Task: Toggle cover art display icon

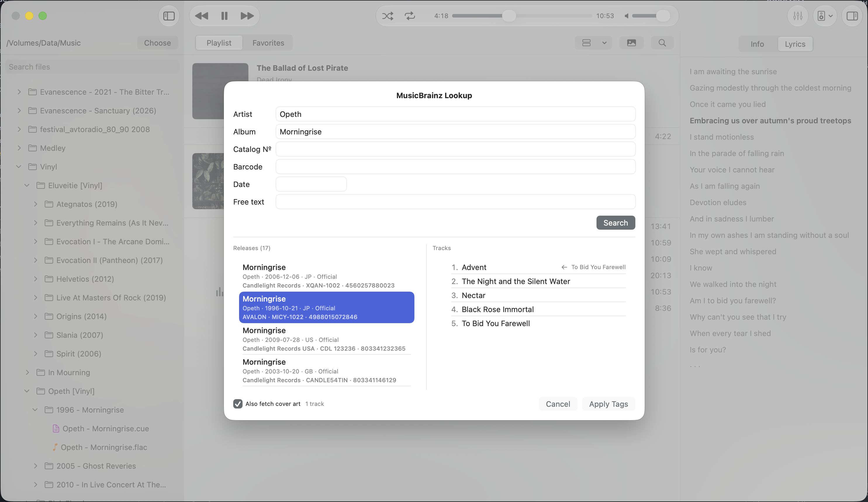Action: tap(631, 43)
